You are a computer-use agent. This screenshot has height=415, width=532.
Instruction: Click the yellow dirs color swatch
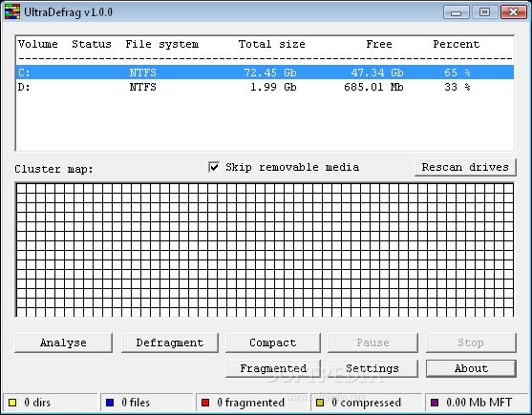tap(12, 403)
